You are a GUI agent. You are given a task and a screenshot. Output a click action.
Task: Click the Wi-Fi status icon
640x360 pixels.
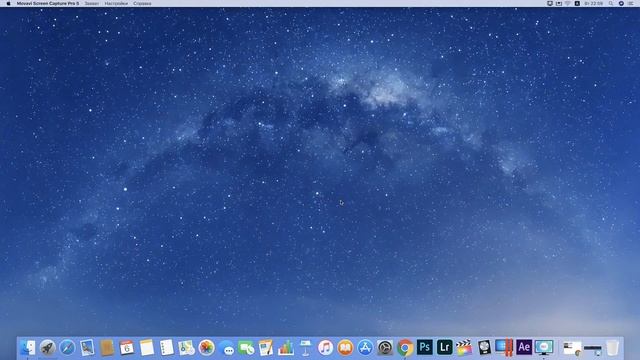568,3
